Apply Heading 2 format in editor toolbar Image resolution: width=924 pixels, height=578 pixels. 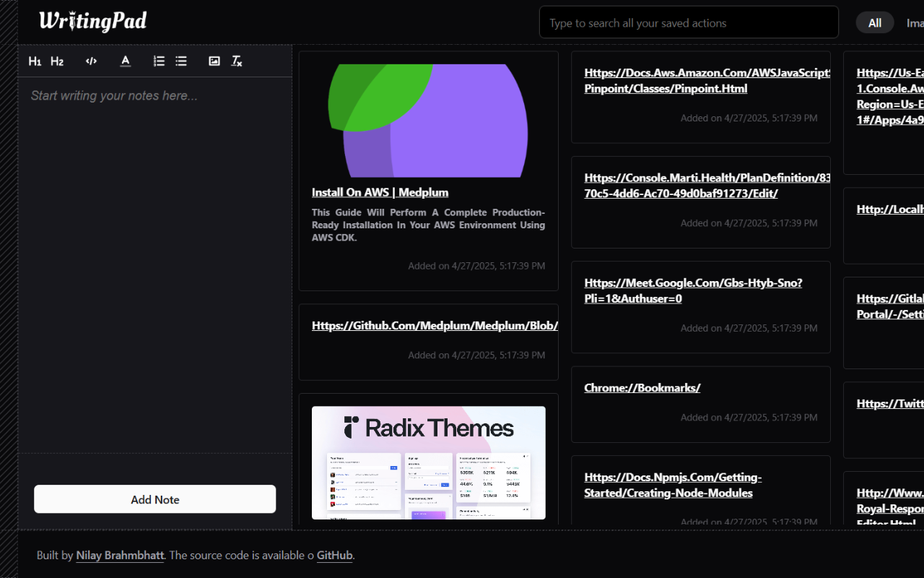(x=57, y=61)
